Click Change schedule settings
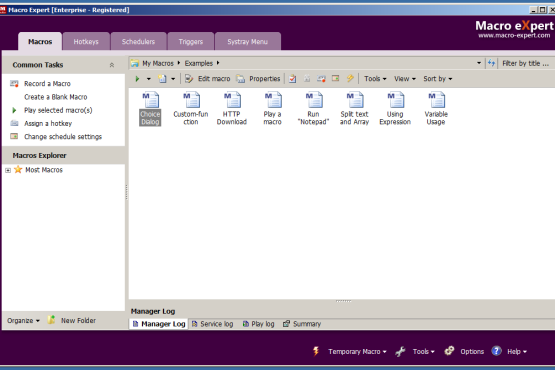 63,137
